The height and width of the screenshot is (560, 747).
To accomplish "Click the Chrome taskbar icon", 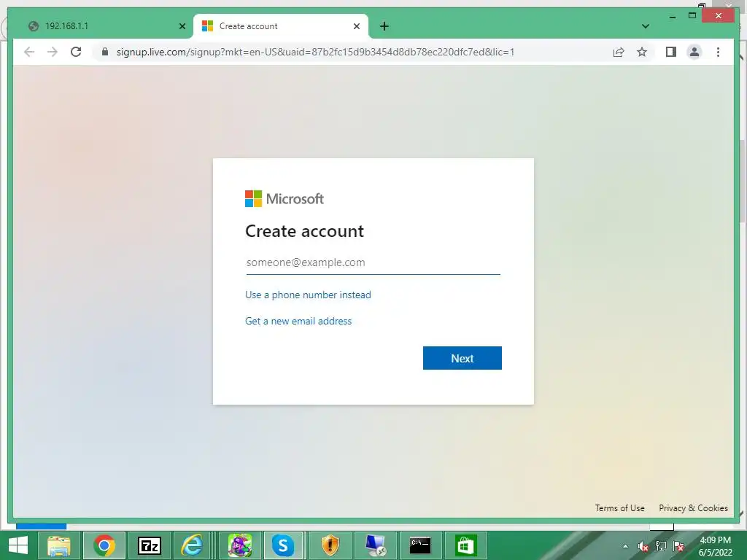I will point(104,545).
